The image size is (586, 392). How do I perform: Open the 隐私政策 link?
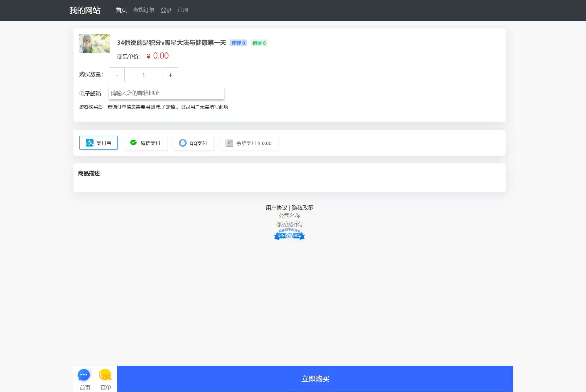302,208
